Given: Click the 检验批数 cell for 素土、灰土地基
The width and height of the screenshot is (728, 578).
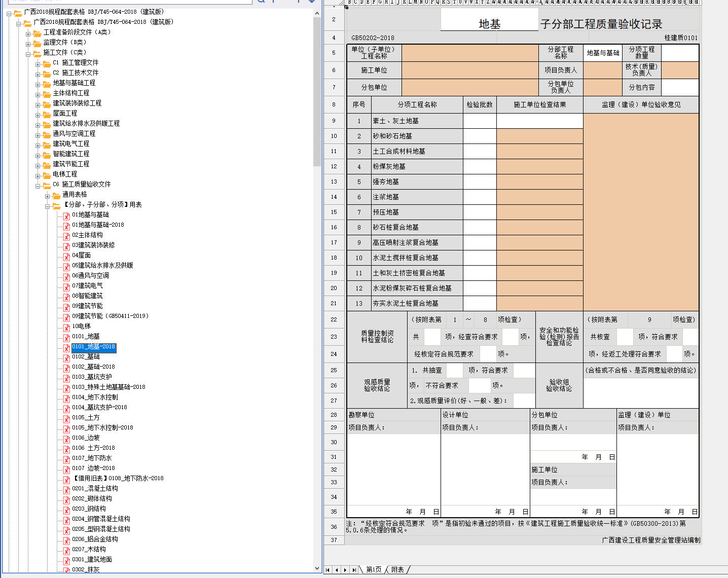Looking at the screenshot, I should pos(480,121).
